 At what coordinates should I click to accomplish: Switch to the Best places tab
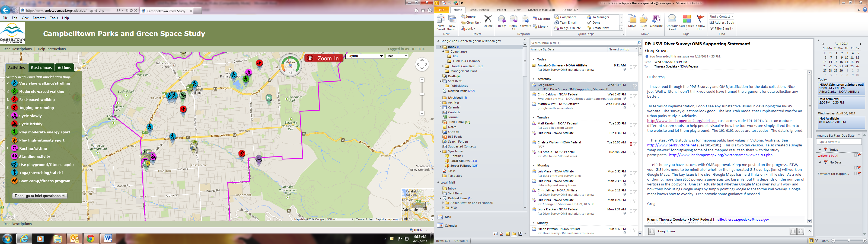pyautogui.click(x=42, y=68)
